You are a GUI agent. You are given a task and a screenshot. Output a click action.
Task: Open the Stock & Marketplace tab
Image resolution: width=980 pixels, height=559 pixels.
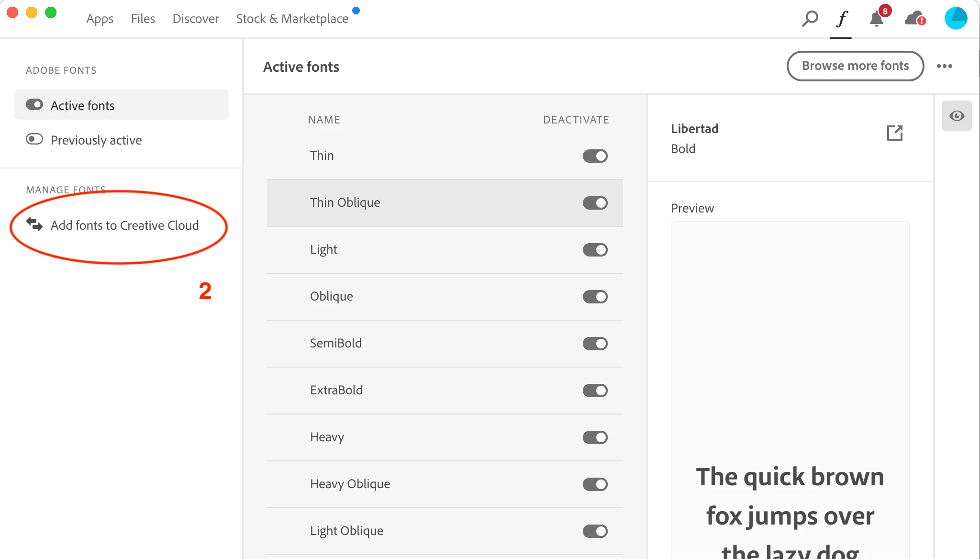click(x=292, y=19)
